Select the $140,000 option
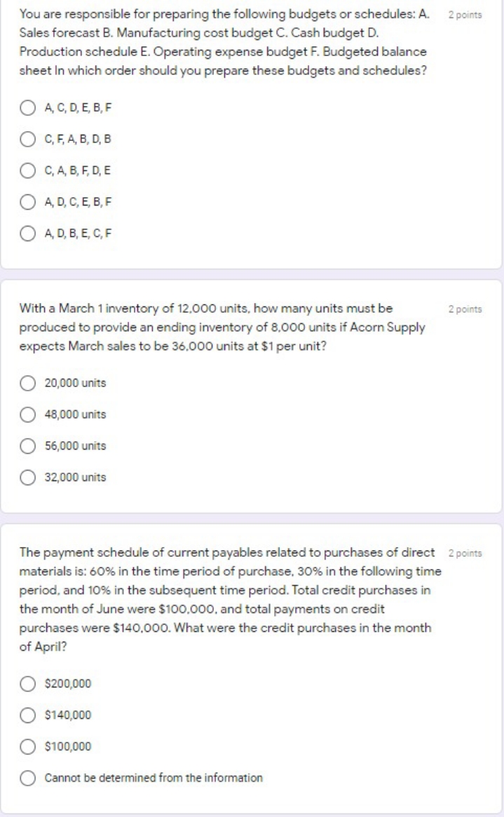This screenshot has width=504, height=817. [x=29, y=715]
